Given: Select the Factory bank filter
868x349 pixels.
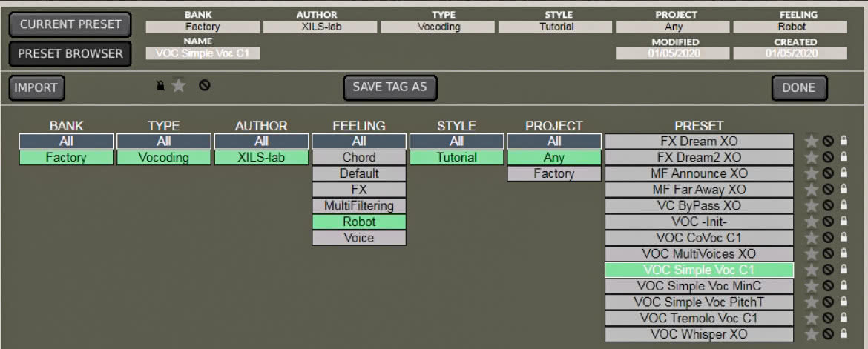Looking at the screenshot, I should click(67, 158).
